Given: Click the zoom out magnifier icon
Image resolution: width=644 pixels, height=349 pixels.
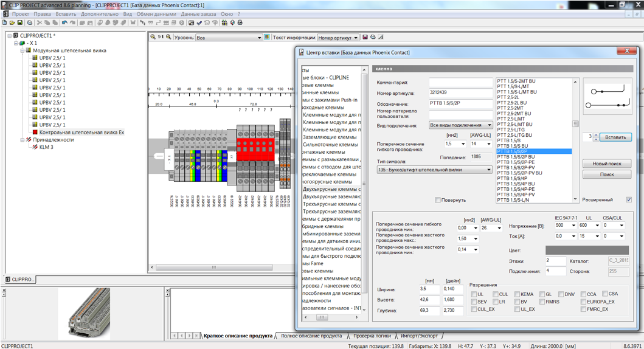Looking at the screenshot, I should [153, 37].
